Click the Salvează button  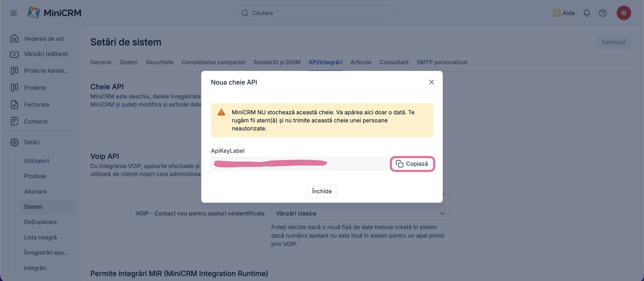[613, 42]
